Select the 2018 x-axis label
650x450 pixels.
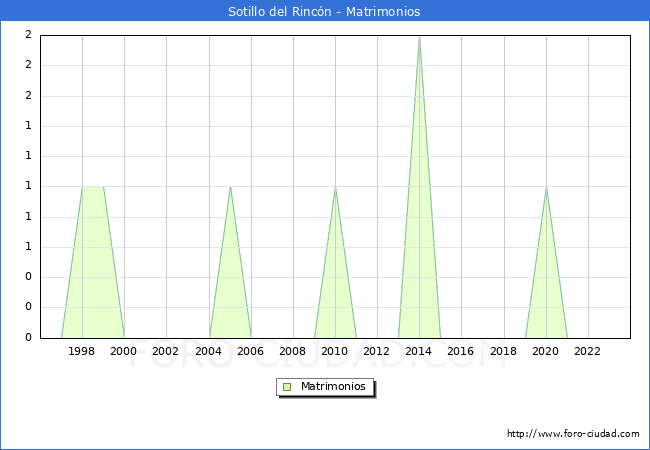tap(503, 351)
